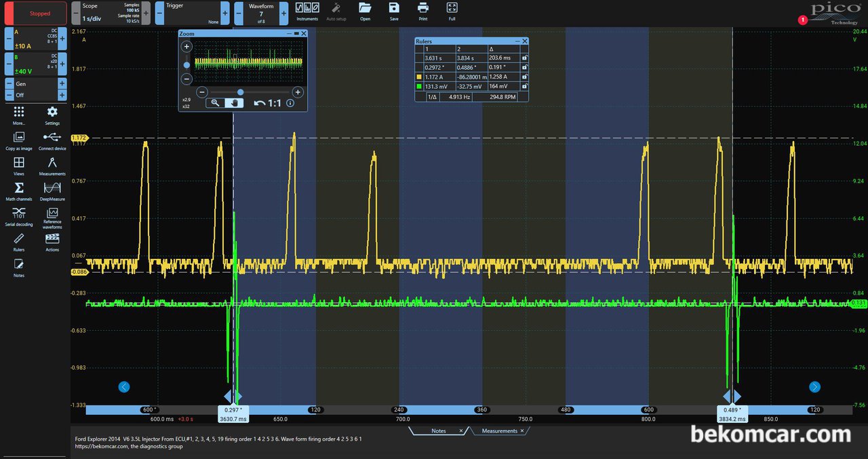Click the red Stopped capture button
This screenshot has width=868, height=459.
pos(35,13)
